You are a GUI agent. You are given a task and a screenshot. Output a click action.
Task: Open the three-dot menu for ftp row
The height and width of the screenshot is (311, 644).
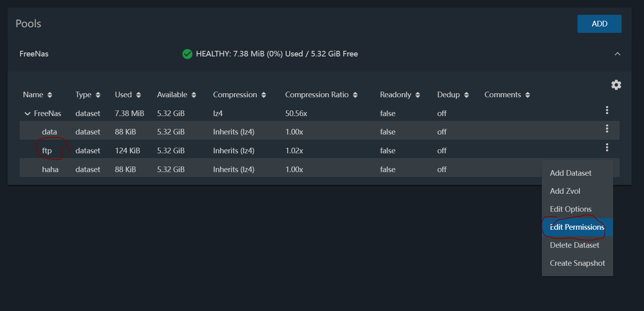pyautogui.click(x=607, y=147)
